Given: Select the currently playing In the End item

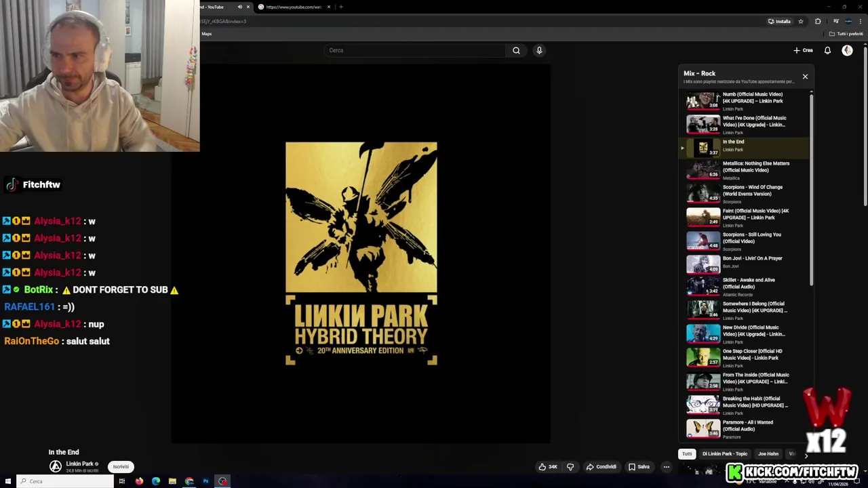Looking at the screenshot, I should [x=745, y=146].
